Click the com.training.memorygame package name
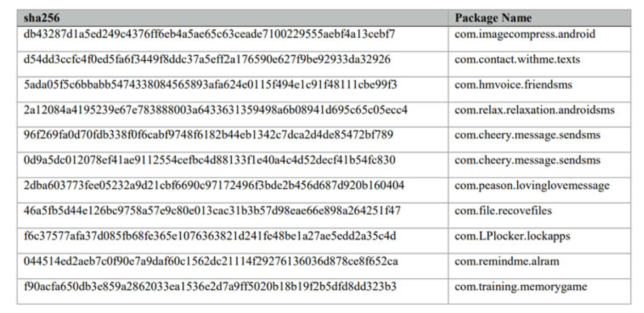Image resolution: width=644 pixels, height=313 pixels. [520, 287]
